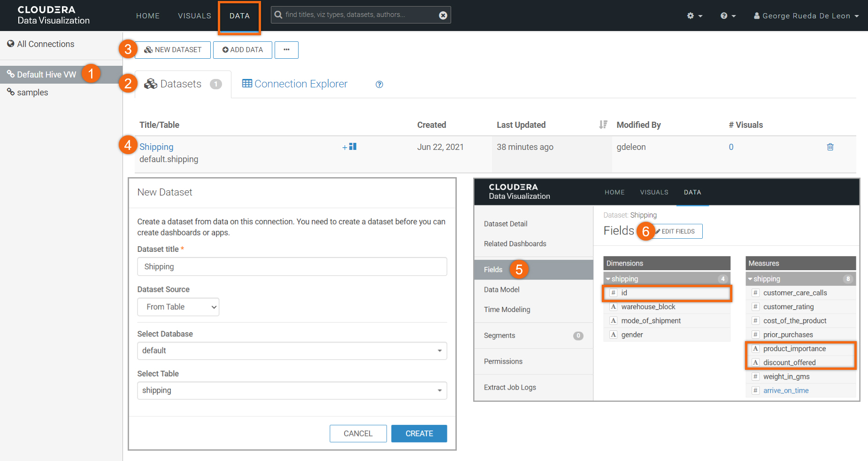The image size is (868, 461).
Task: Click CREATE in the New Dataset dialog
Action: 419,434
